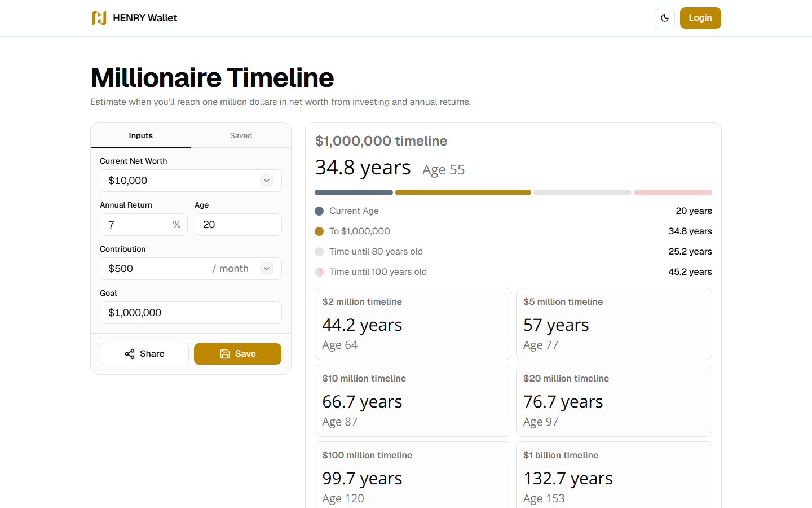Select the $100 million timeline card

(413, 475)
